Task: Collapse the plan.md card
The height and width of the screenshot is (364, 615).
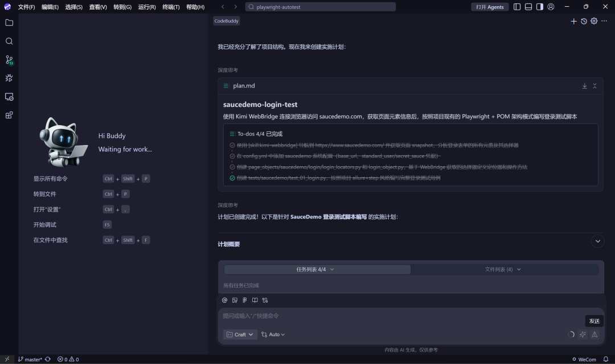Action: (594, 86)
